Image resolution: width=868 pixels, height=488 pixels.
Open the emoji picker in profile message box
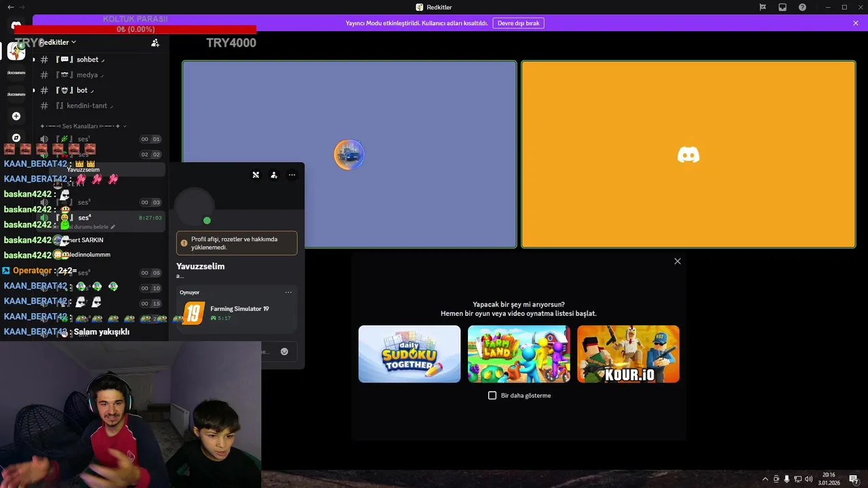point(284,351)
